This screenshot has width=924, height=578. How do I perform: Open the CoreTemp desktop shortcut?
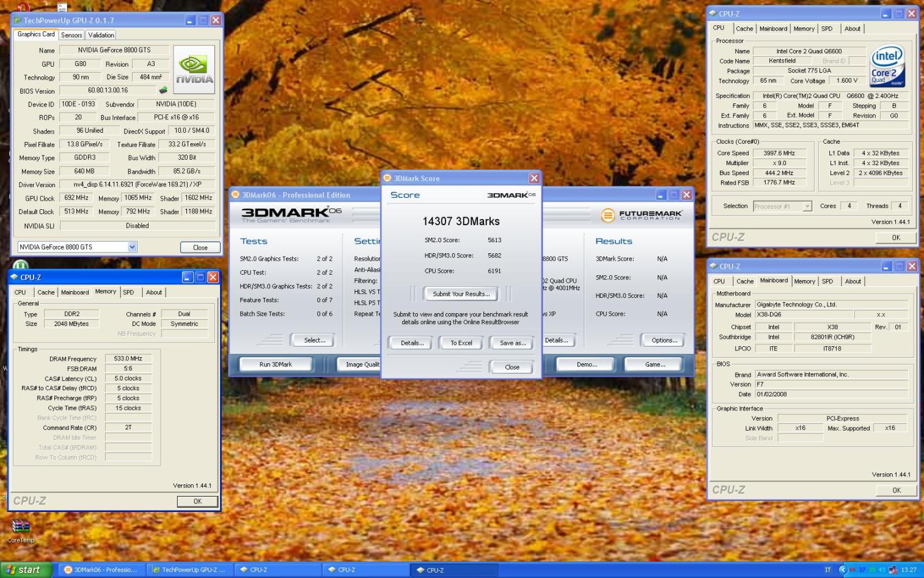pos(21,531)
